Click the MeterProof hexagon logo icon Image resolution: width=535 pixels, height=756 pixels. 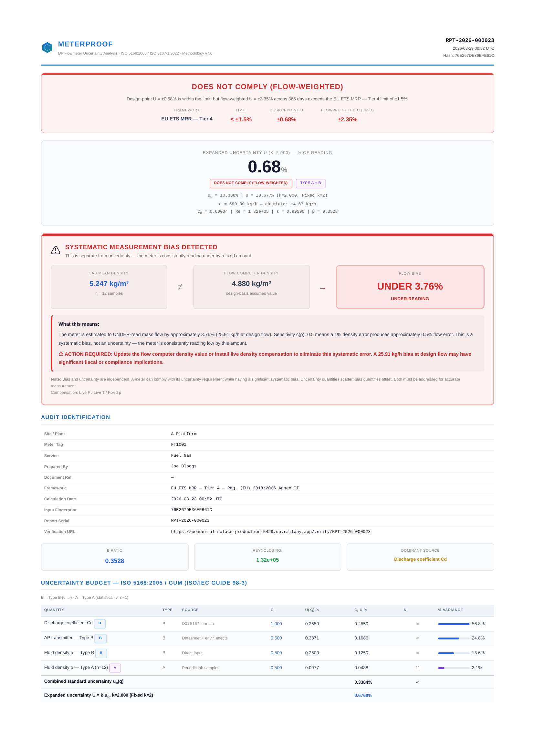pyautogui.click(x=47, y=47)
